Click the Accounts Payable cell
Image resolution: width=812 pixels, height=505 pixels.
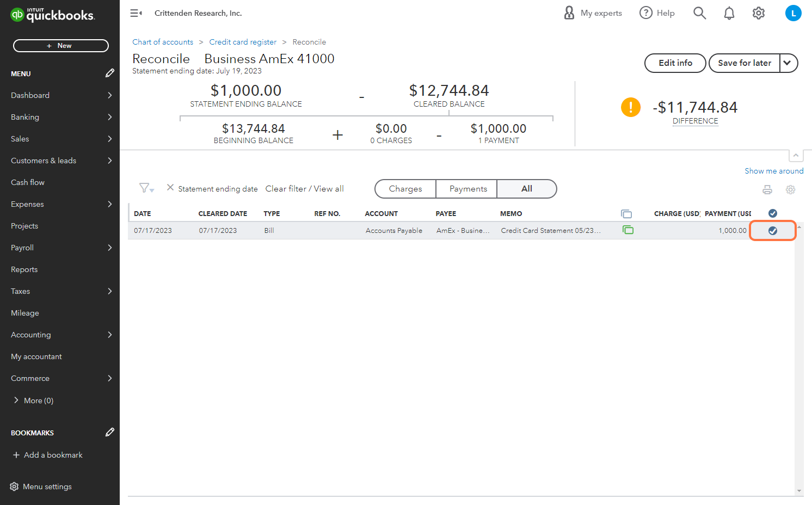pyautogui.click(x=394, y=231)
